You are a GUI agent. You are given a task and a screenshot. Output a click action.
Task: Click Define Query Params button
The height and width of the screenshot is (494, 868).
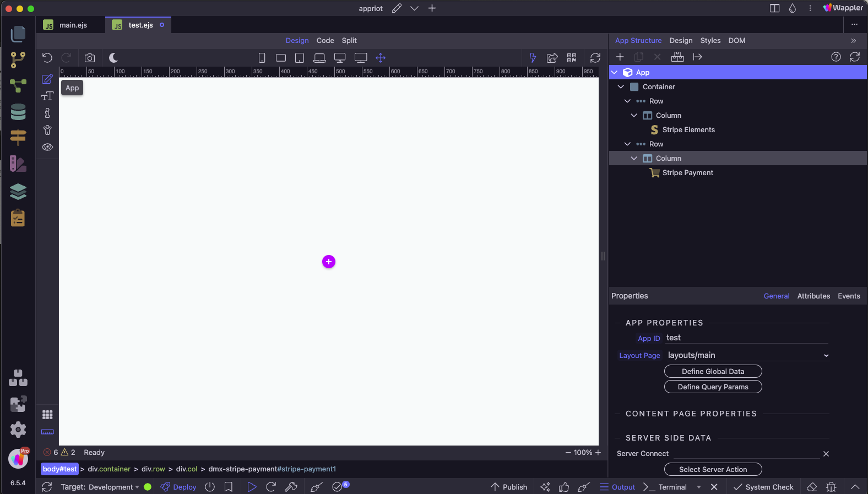point(713,387)
